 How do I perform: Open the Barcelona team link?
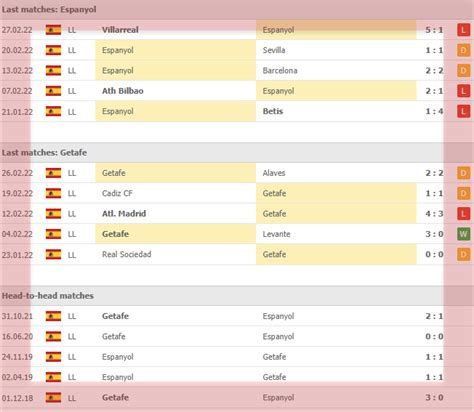(280, 70)
